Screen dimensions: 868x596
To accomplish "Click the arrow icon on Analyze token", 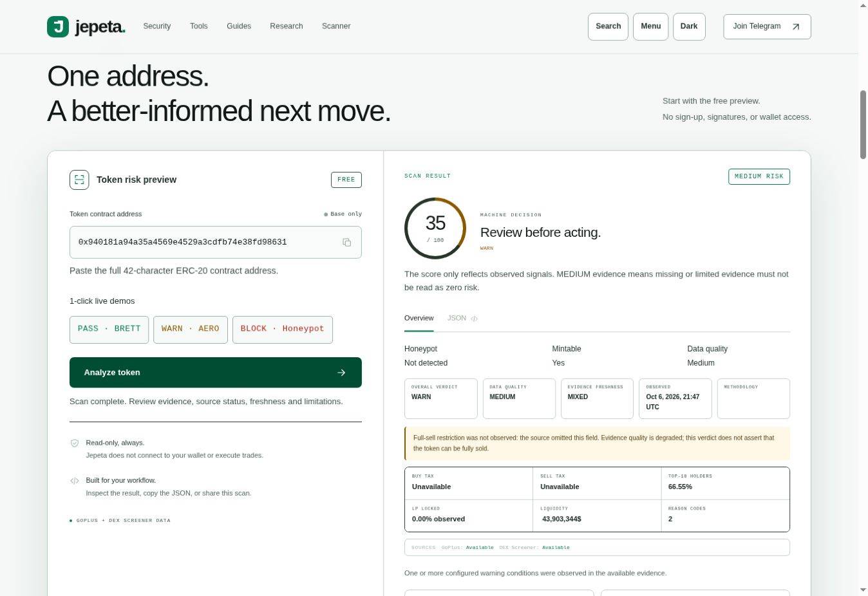I will click(x=341, y=373).
